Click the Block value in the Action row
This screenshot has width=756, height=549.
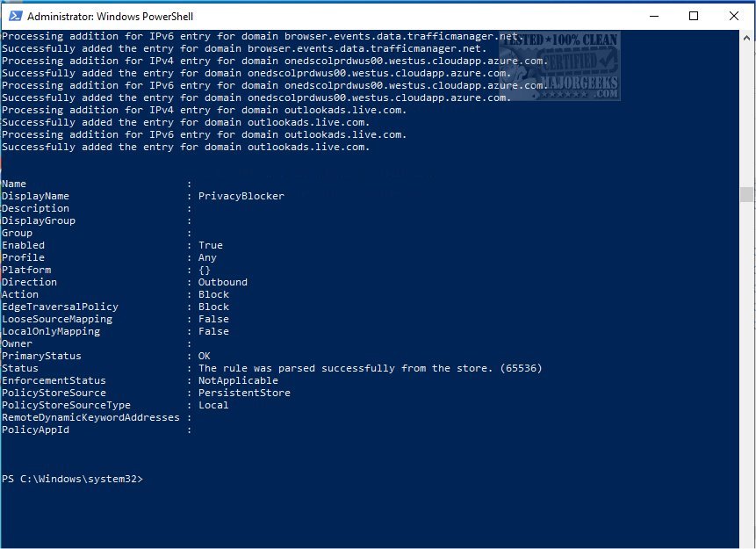pos(213,294)
